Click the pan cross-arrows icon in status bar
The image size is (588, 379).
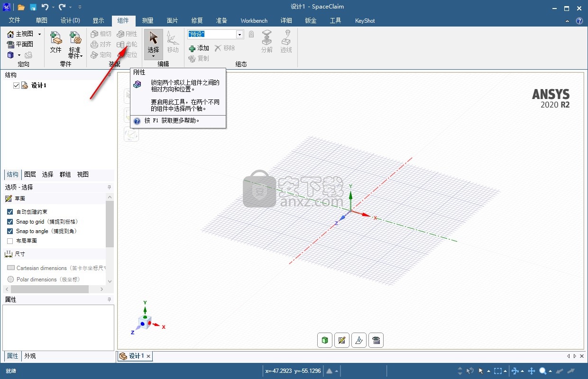tap(532, 371)
